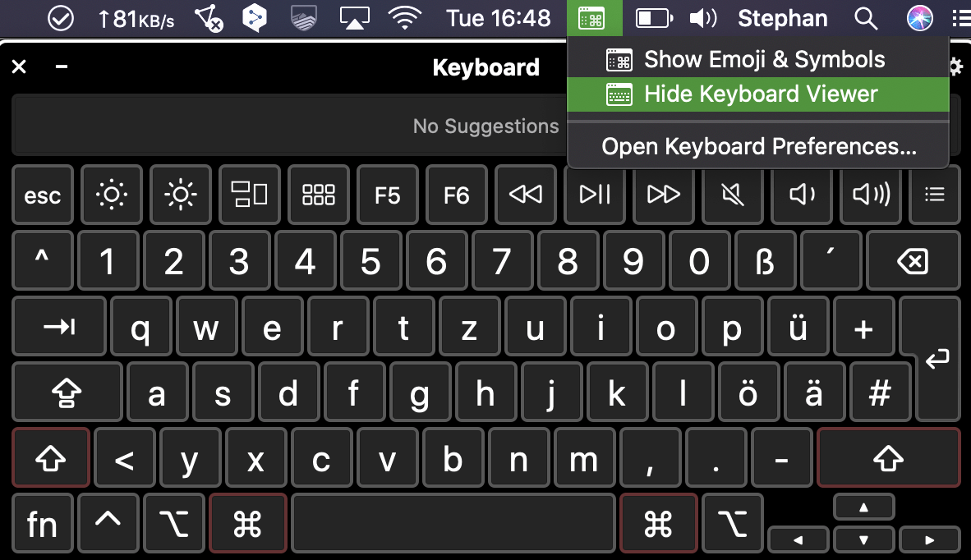
Task: Click the fast-forward media key
Action: tap(664, 195)
